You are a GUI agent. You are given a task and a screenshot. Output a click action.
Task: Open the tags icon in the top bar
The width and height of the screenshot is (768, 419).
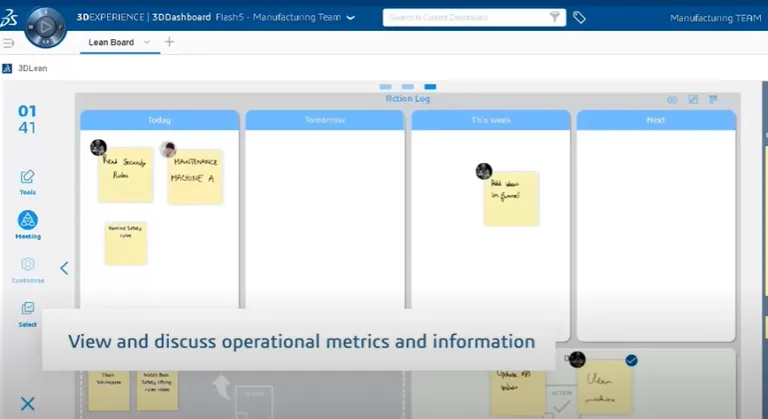pyautogui.click(x=579, y=18)
